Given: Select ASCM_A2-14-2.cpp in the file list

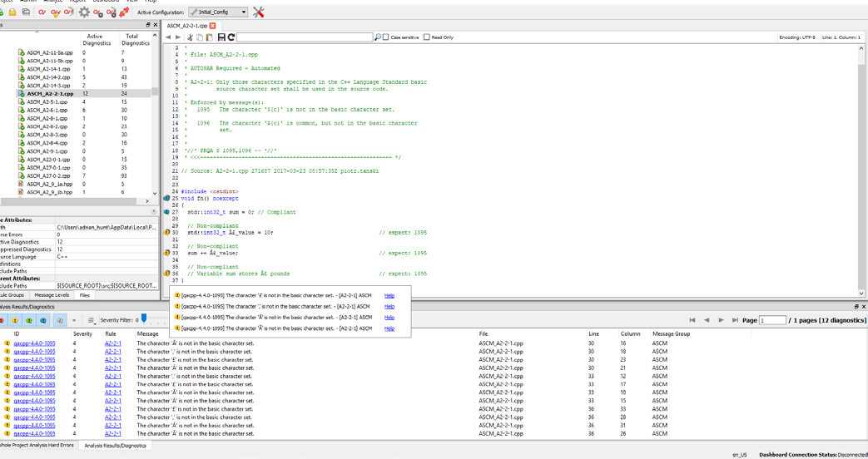Looking at the screenshot, I should pyautogui.click(x=47, y=76).
